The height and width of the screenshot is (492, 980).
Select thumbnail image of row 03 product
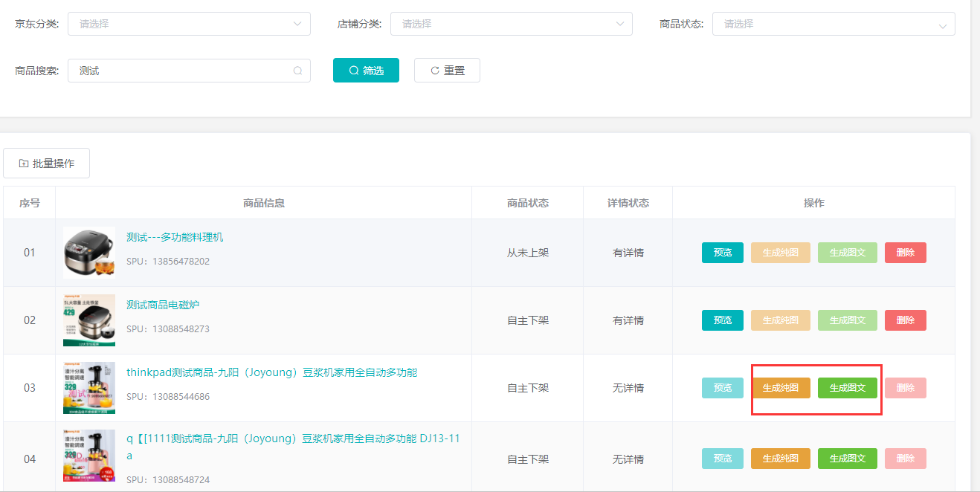(89, 388)
